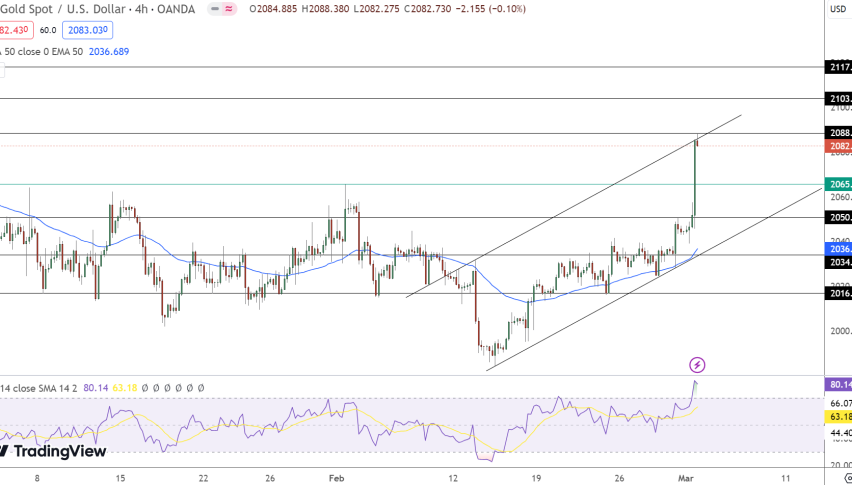Screen dimensions: 852x485
Task: Click the pink approximate-sign data mode icon
Action: [x=229, y=9]
